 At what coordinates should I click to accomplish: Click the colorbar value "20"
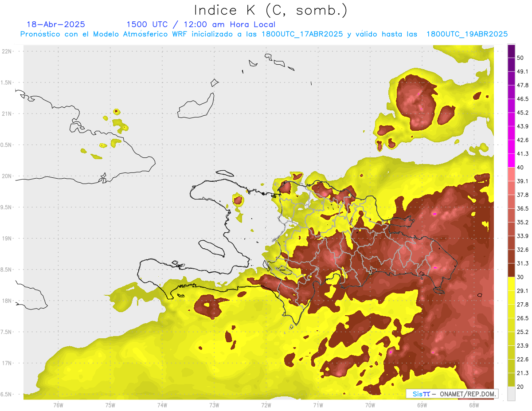(520, 387)
